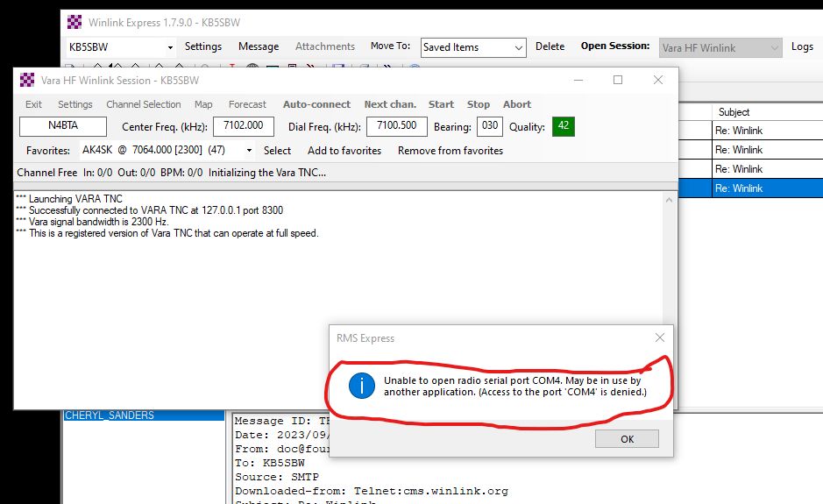Click the 'Channel Free' status text
This screenshot has height=504, width=823.
tap(46, 172)
